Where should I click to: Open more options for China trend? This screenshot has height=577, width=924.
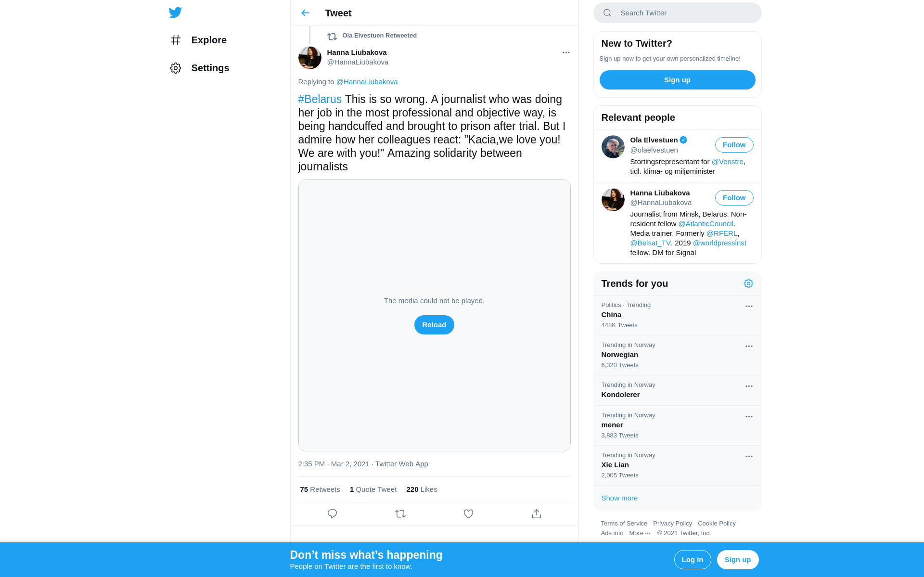[x=749, y=307]
